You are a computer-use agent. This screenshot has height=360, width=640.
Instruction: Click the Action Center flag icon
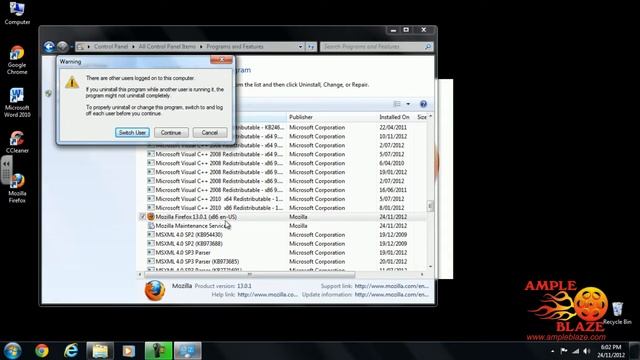click(564, 351)
